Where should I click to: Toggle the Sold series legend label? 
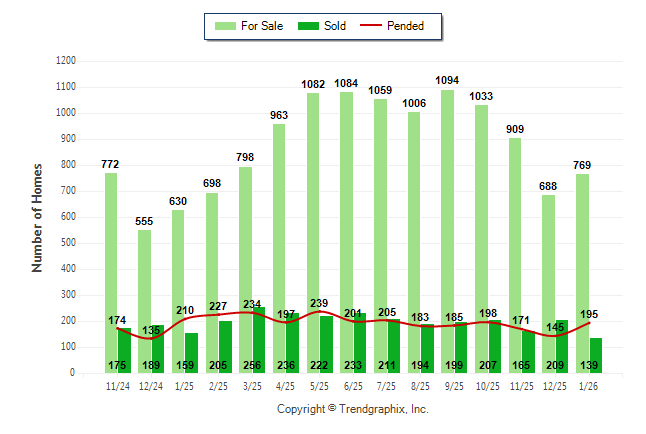(x=335, y=26)
